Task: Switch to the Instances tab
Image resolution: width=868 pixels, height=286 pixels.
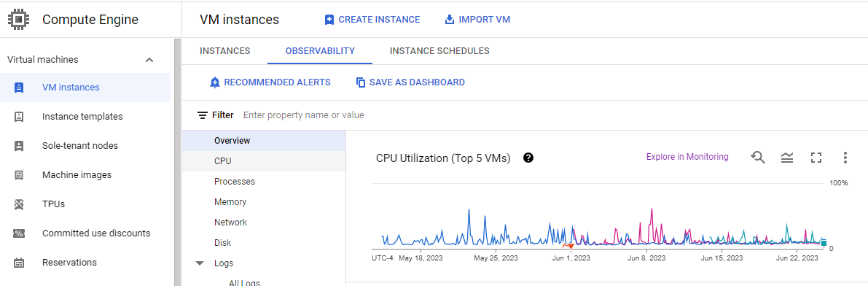Action: 224,51
